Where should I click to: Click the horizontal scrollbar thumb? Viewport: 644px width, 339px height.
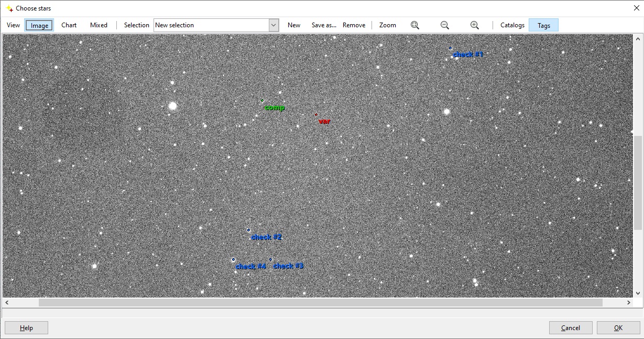(x=321, y=303)
